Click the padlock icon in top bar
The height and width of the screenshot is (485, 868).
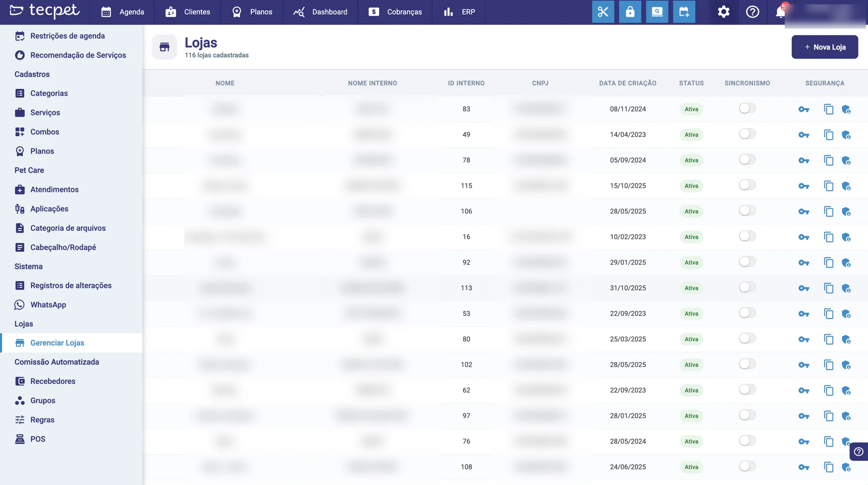pos(630,12)
